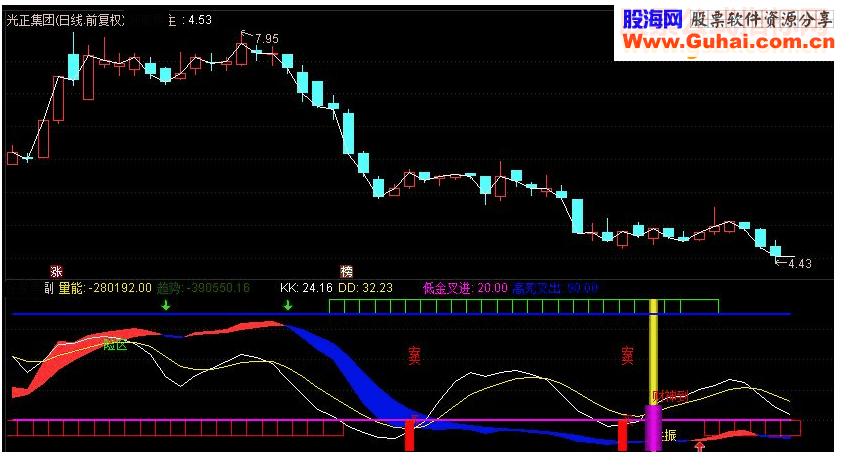Click the first red 买 signal label
Image resolution: width=841 pixels, height=457 pixels.
point(414,355)
